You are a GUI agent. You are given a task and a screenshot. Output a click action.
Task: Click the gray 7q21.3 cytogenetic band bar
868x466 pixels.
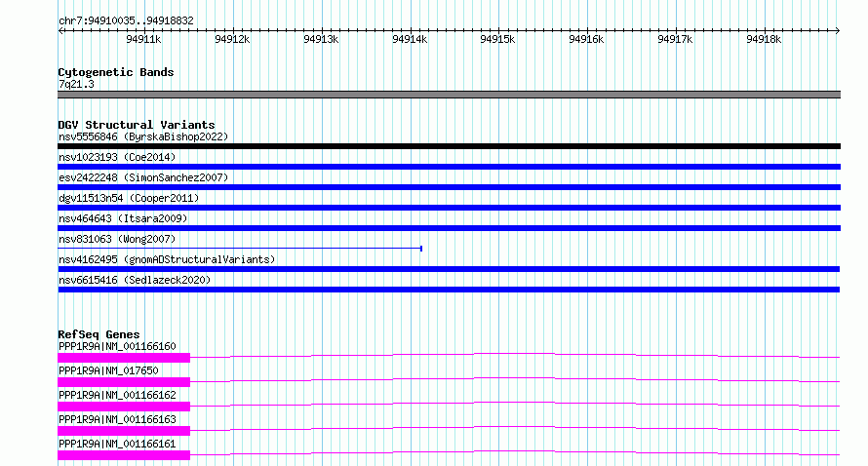tap(449, 95)
